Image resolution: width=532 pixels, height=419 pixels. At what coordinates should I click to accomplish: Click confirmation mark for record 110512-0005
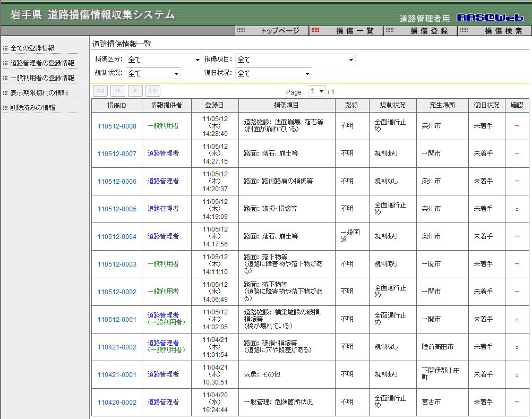pos(517,209)
